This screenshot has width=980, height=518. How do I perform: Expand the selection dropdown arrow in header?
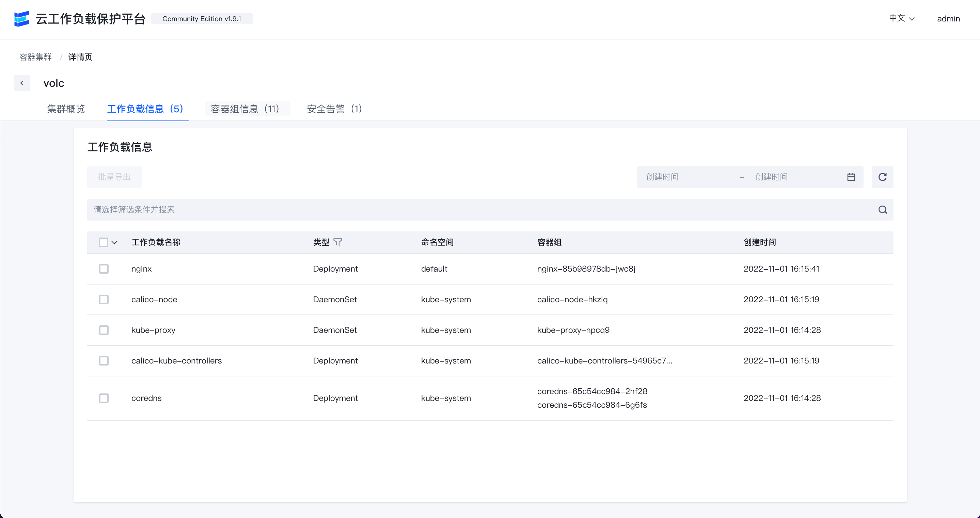[x=114, y=243]
